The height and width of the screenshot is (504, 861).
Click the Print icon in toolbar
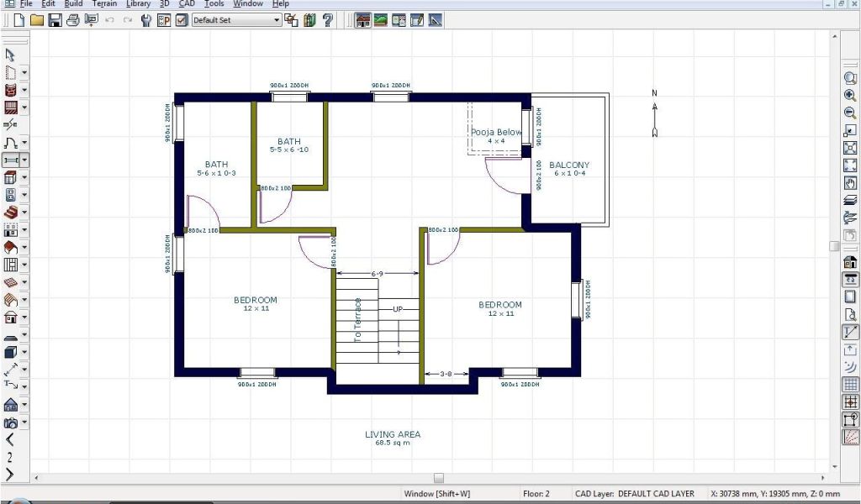[x=73, y=19]
